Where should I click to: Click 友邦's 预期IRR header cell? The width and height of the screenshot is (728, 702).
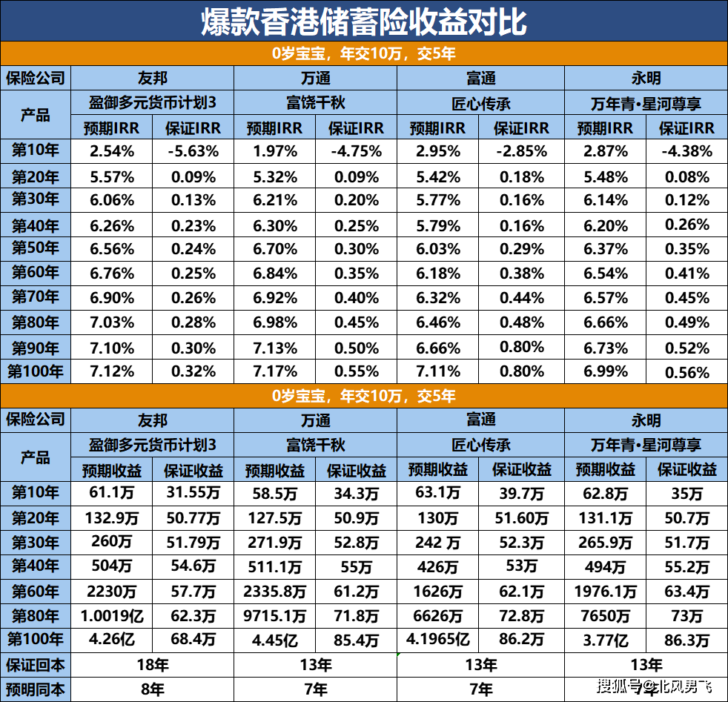(x=110, y=127)
